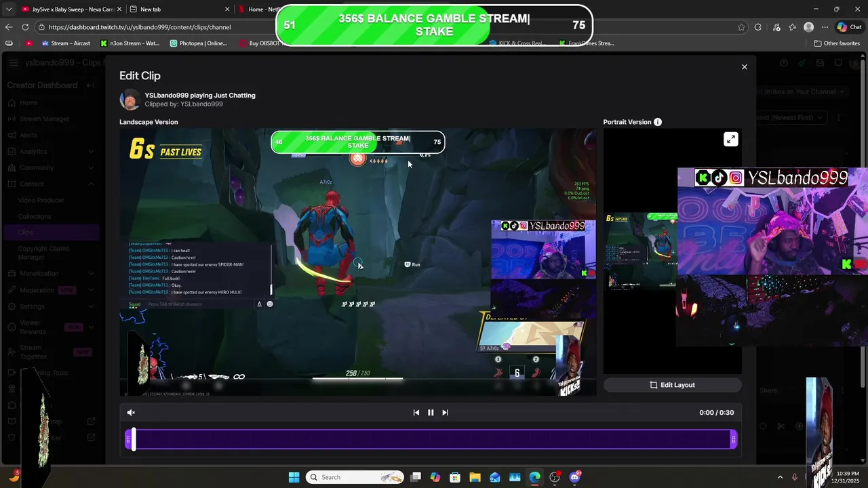Open File Explorer from the taskbar
The width and height of the screenshot is (868, 488).
[x=475, y=477]
